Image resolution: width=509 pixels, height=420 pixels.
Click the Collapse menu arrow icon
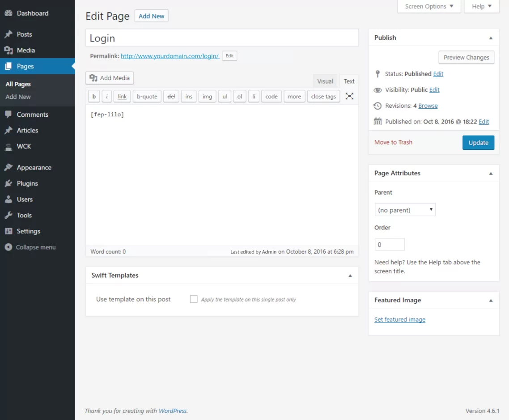point(8,247)
